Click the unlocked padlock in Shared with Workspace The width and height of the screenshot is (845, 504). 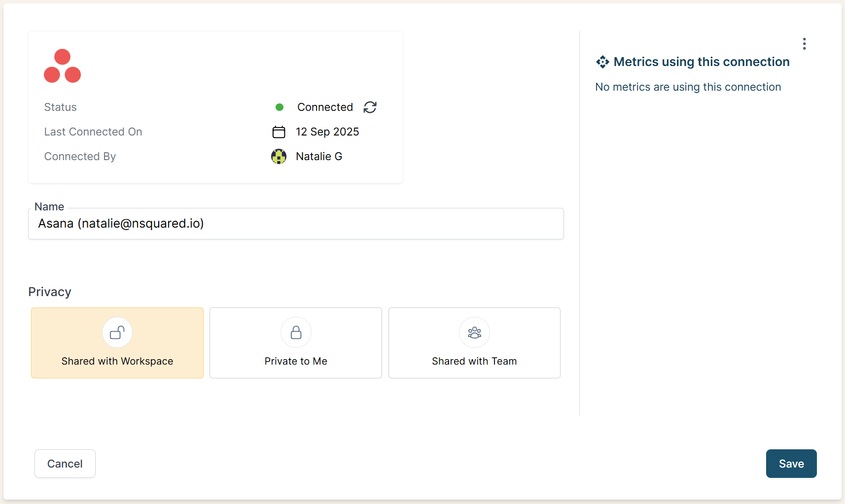(117, 332)
